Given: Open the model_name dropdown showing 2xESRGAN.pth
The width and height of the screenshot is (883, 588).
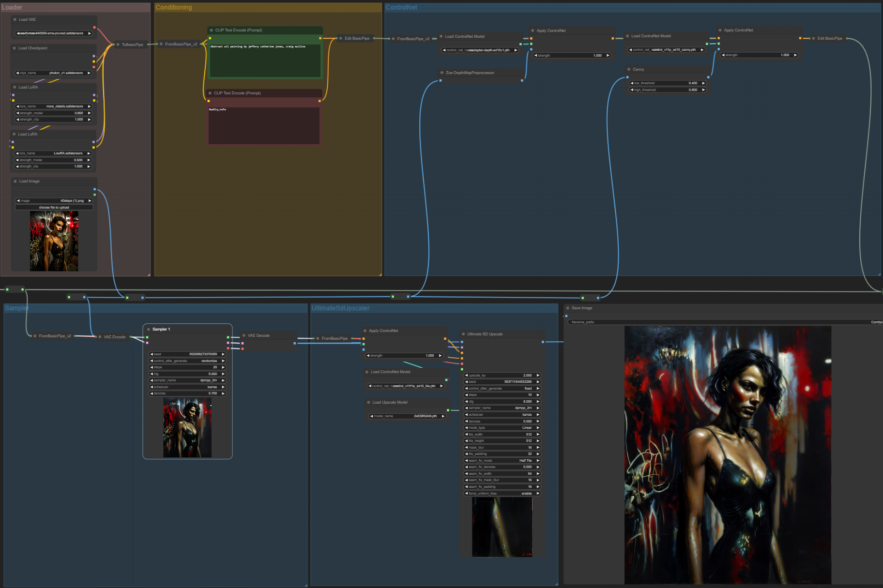Looking at the screenshot, I should click(407, 416).
